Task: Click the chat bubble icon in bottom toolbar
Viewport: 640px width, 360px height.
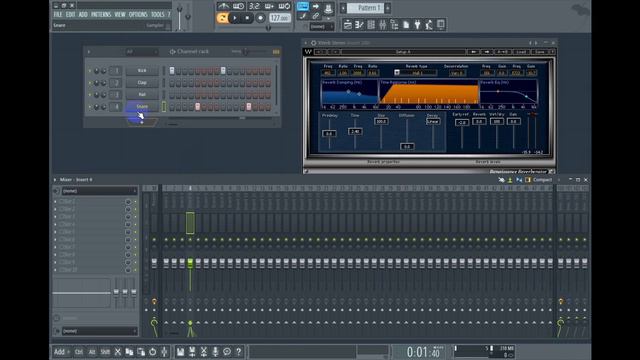Action: pos(227,352)
